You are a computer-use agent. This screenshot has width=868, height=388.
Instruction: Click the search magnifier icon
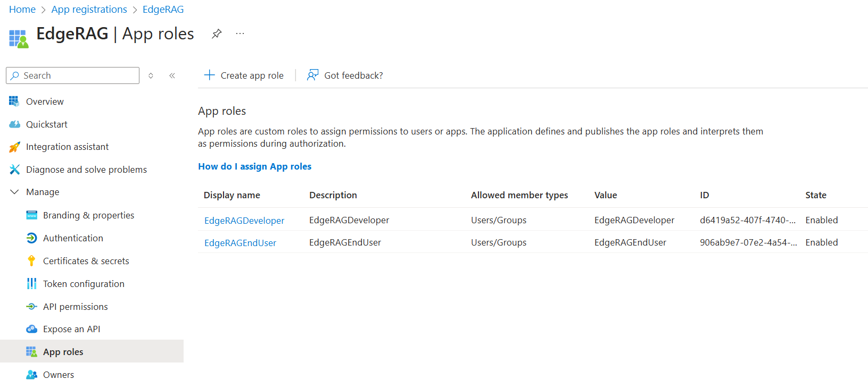[15, 75]
